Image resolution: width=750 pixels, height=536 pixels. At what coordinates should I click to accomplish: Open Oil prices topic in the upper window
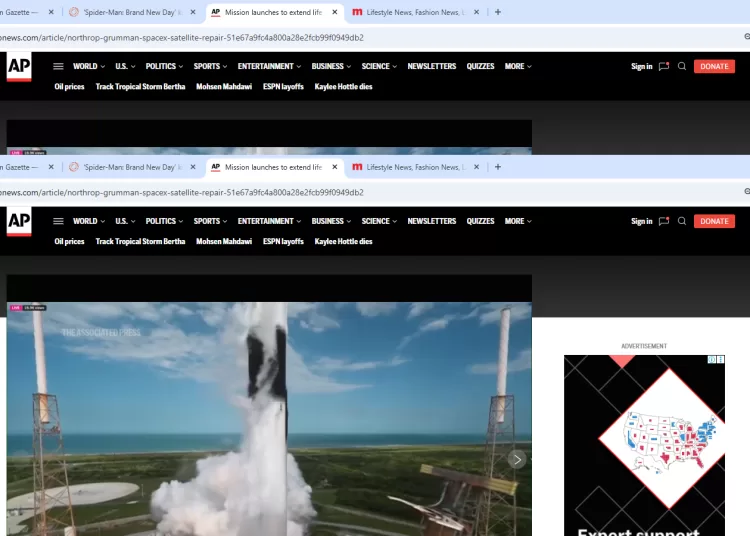(69, 87)
